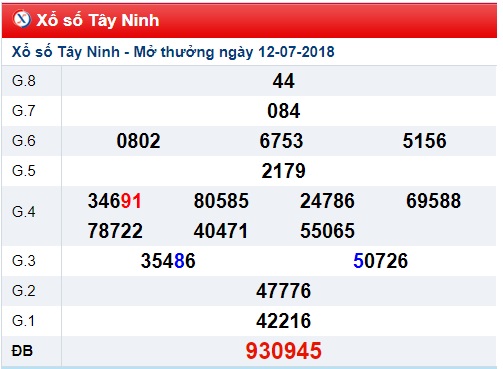Select the red ĐB jackpot number 930945
The width and height of the screenshot is (503, 369).
tap(283, 351)
